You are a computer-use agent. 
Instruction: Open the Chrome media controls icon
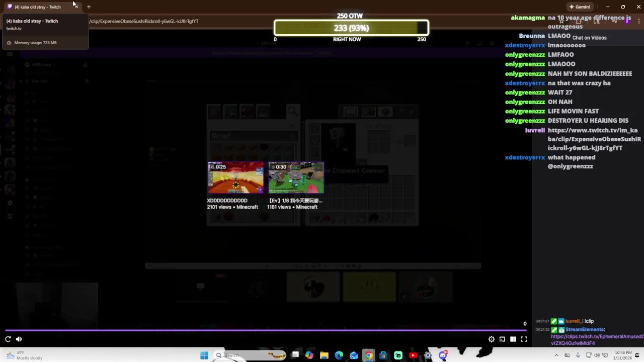click(x=614, y=22)
